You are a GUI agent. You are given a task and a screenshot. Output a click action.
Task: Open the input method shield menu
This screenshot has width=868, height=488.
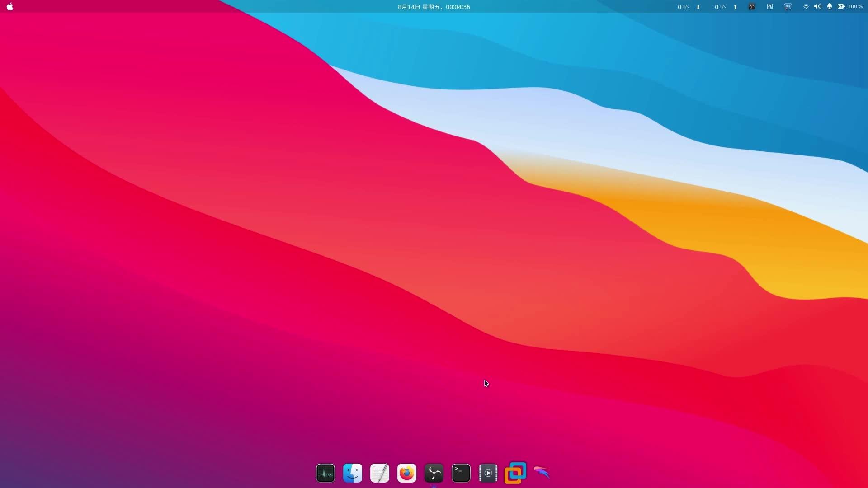coord(787,7)
